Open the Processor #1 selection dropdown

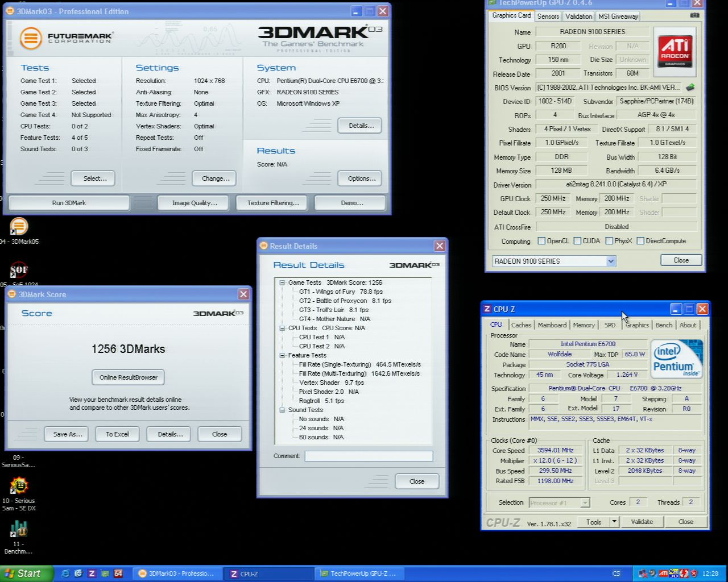(x=585, y=502)
